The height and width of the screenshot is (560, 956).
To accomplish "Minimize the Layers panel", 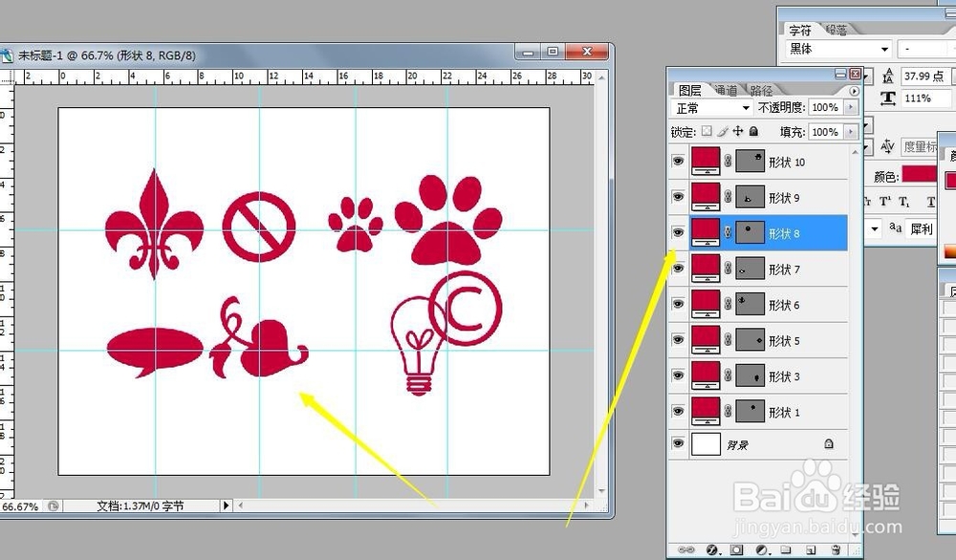I will (x=840, y=74).
